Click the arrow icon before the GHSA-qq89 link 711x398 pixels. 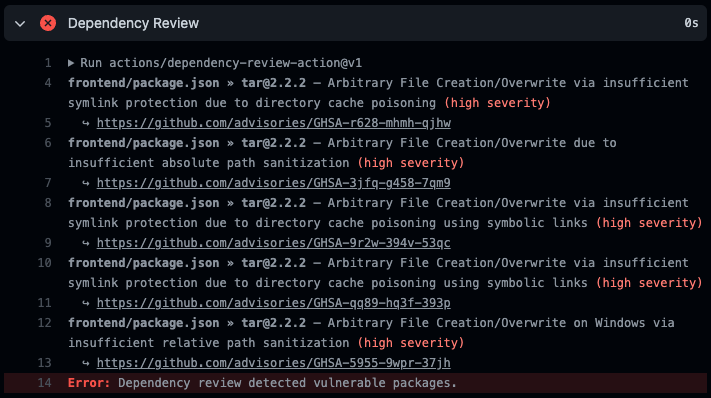pyautogui.click(x=86, y=303)
